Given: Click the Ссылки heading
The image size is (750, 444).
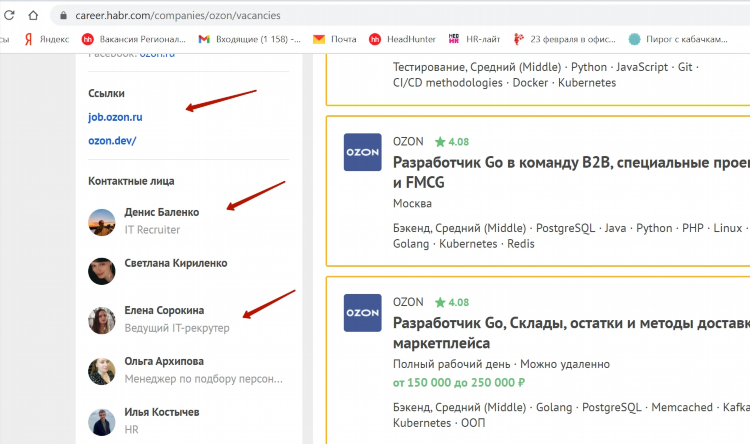Looking at the screenshot, I should pos(106,93).
